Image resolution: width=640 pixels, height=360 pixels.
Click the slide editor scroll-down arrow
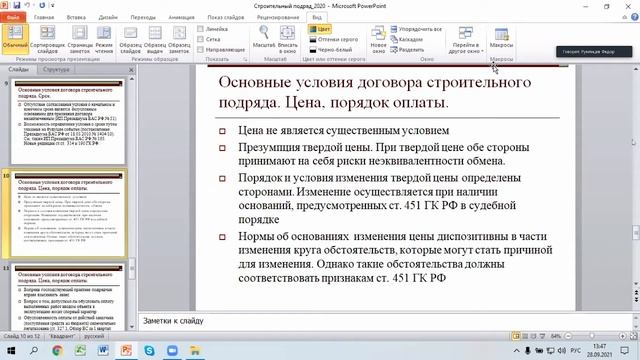(636, 284)
